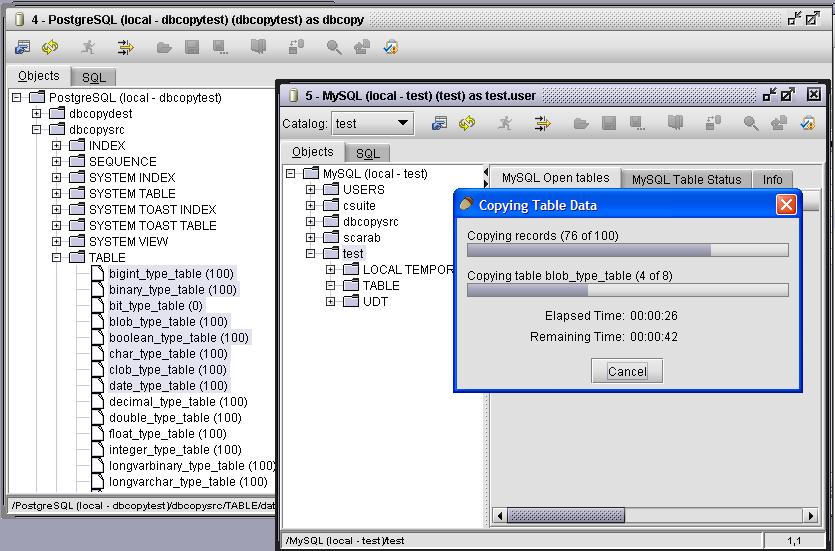Close the Copying Table Data dialog

coord(786,205)
